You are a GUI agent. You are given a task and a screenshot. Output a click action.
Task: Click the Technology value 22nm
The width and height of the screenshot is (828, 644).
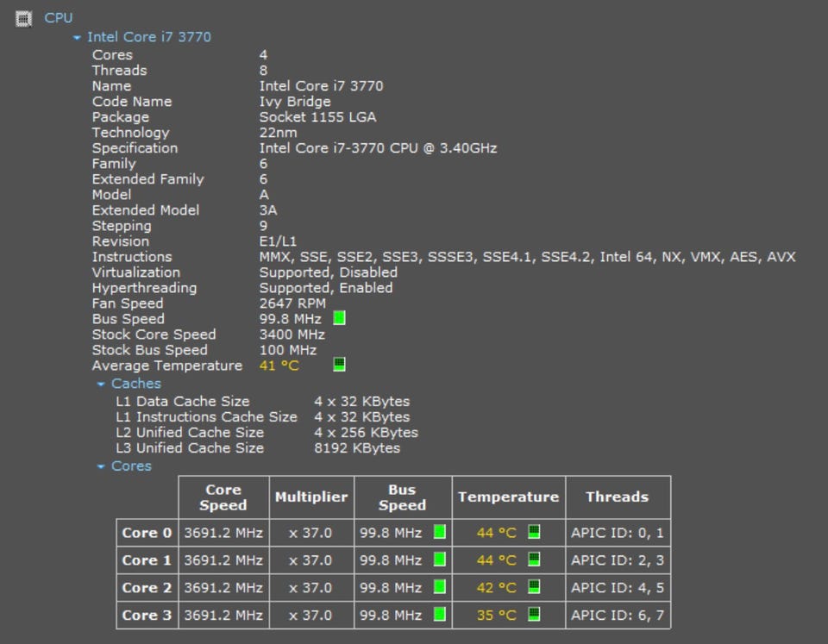point(278,133)
